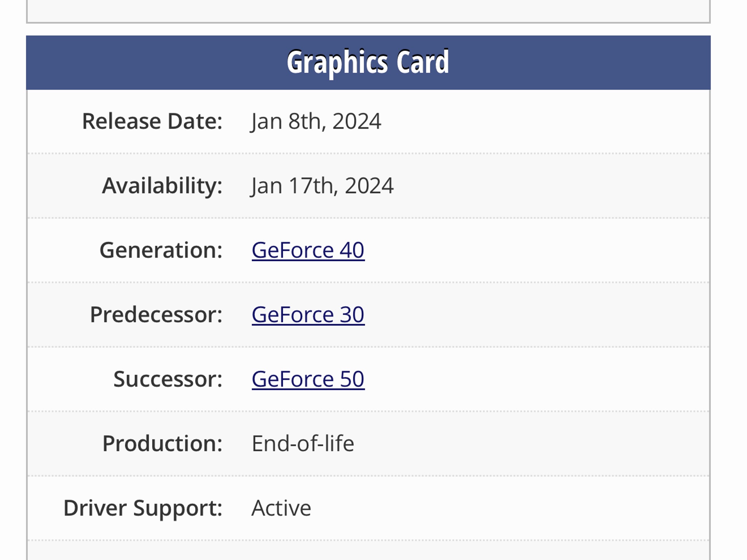Click the blank row beneath Driver Support

pyautogui.click(x=368, y=551)
